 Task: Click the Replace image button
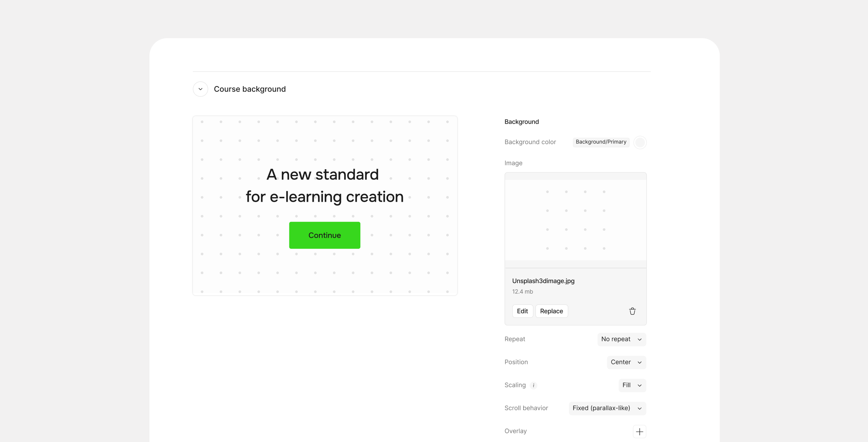[551, 311]
